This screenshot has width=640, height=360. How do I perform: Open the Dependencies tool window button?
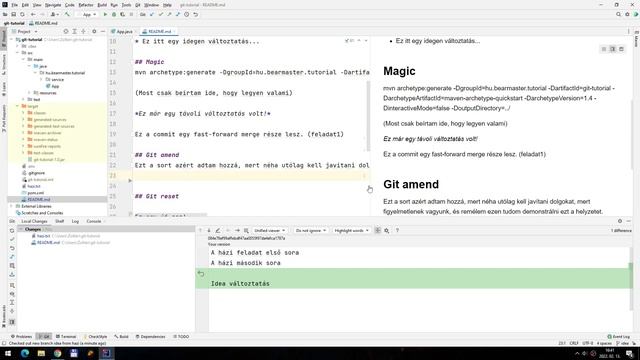coord(151,337)
